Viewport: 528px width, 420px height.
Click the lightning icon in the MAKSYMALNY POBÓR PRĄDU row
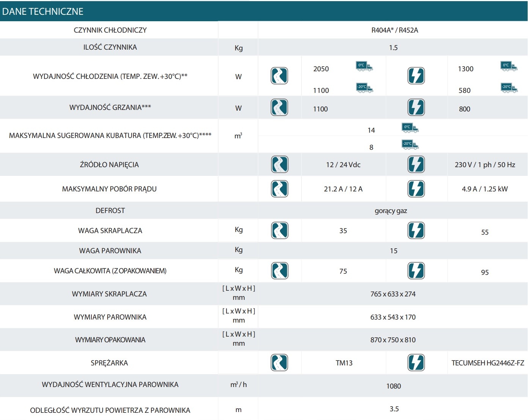point(416,189)
